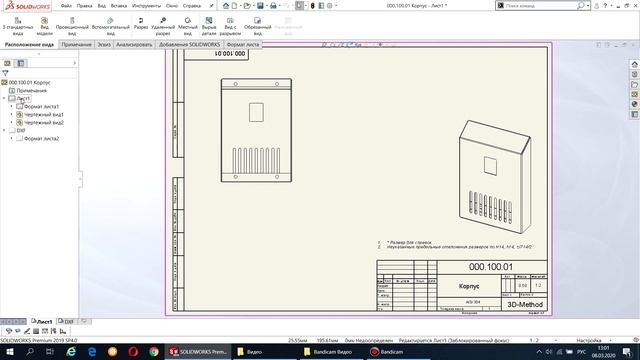Add a new sheet with the add-sheet tab
Screen dimensions: 640x360
pyautogui.click(x=84, y=321)
